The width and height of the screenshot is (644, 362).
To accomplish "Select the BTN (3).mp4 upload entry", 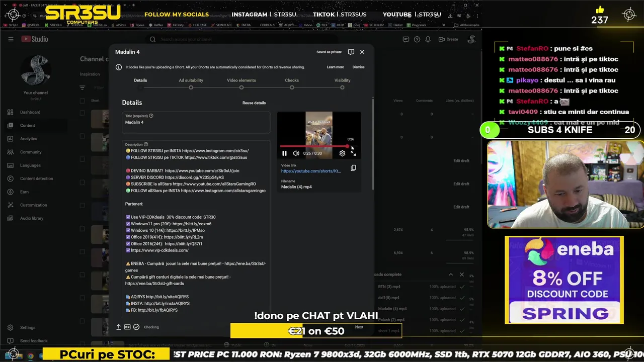I will 423,287.
